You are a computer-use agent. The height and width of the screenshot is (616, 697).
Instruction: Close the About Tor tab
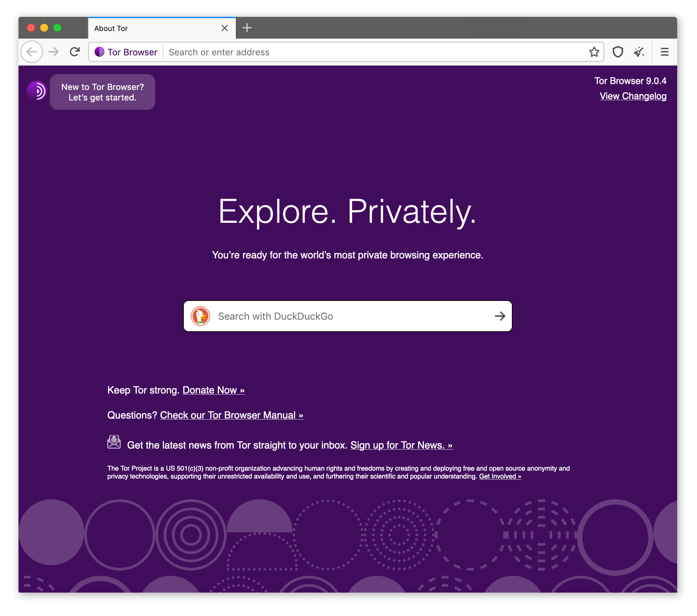point(224,28)
